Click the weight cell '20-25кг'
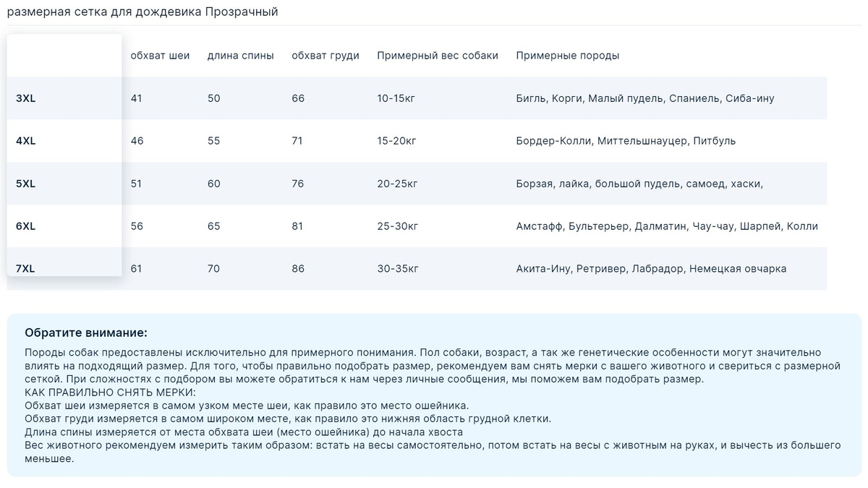The image size is (868, 488). [x=398, y=184]
